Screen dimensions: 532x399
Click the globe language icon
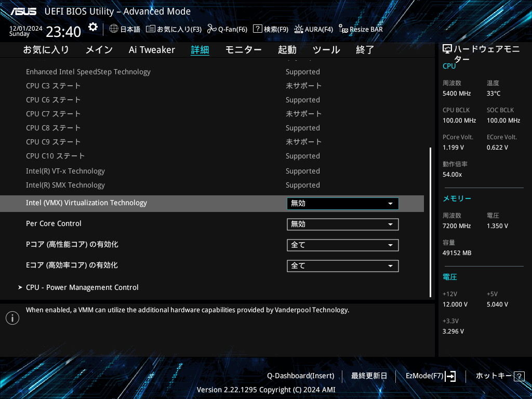point(114,29)
